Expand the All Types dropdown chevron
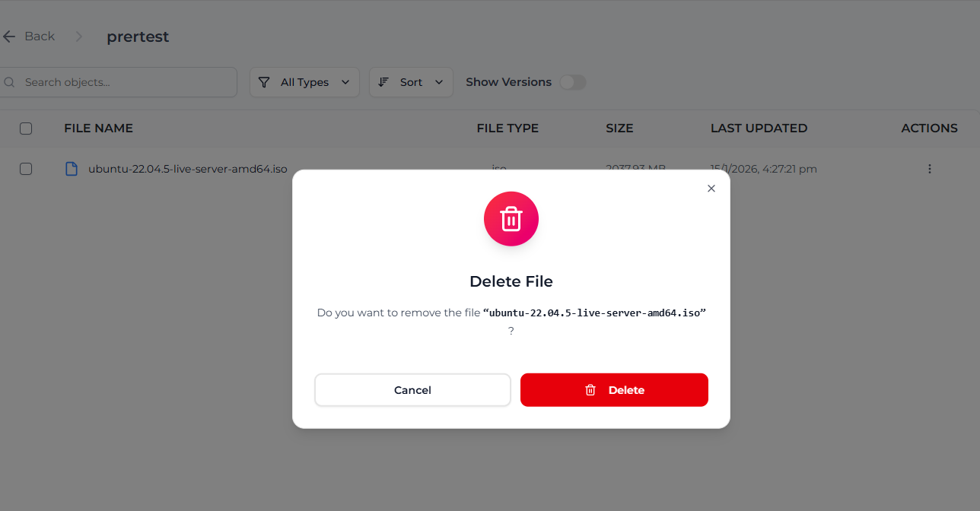 coord(345,82)
